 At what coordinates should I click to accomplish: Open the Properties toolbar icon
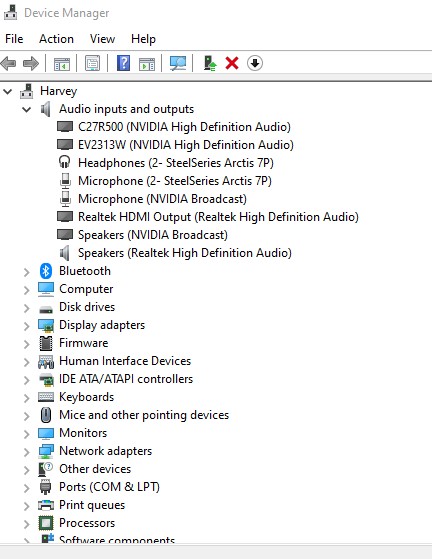(x=92, y=63)
